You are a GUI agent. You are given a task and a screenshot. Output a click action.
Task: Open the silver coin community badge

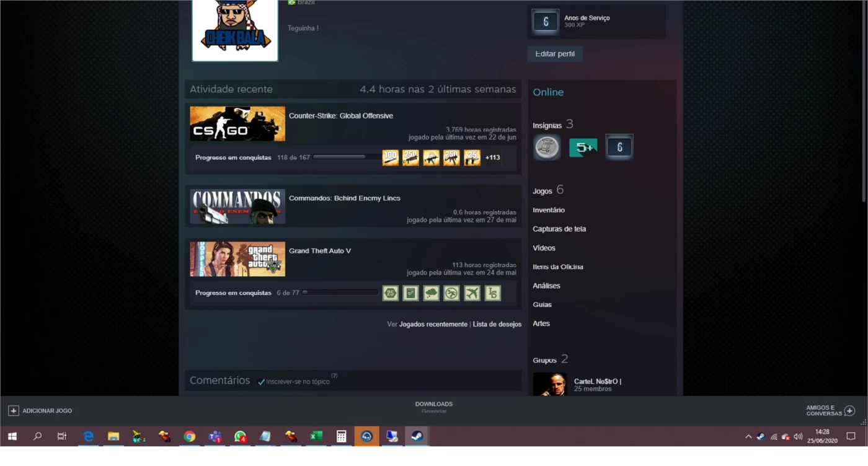[x=547, y=147]
